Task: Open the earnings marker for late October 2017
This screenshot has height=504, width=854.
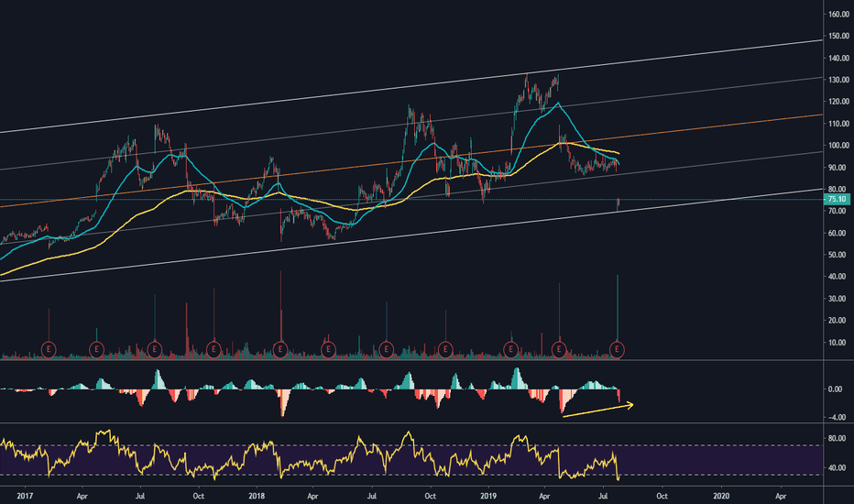Action: point(213,349)
